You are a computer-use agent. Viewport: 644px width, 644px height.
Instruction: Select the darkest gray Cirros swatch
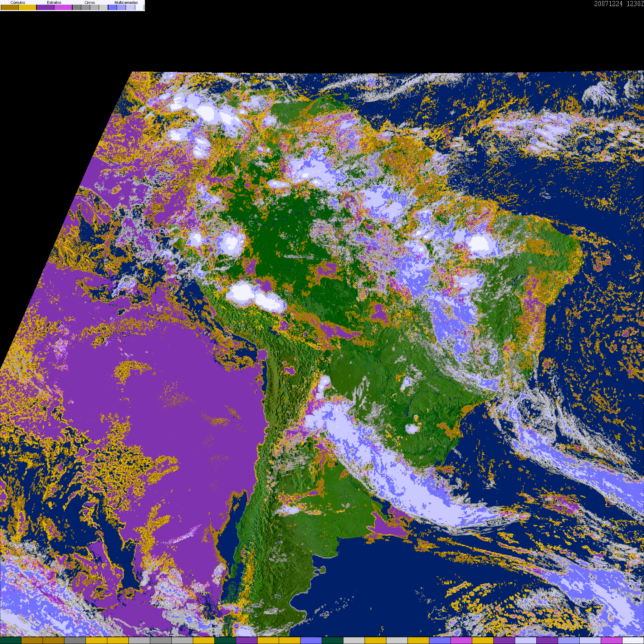pyautogui.click(x=77, y=7)
